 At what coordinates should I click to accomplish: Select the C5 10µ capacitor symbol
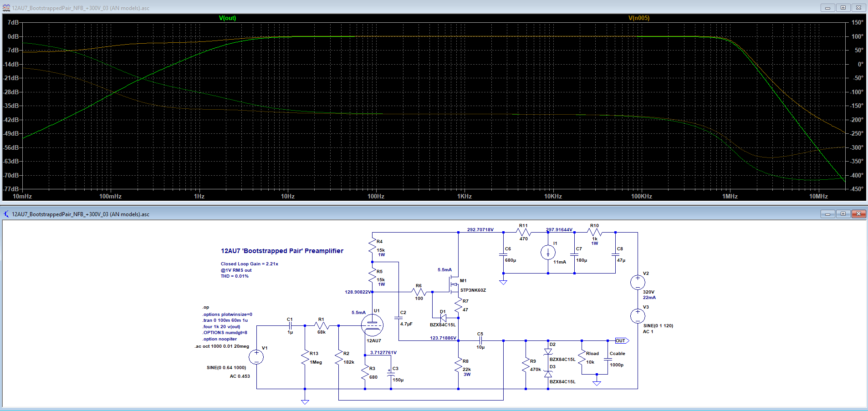480,340
